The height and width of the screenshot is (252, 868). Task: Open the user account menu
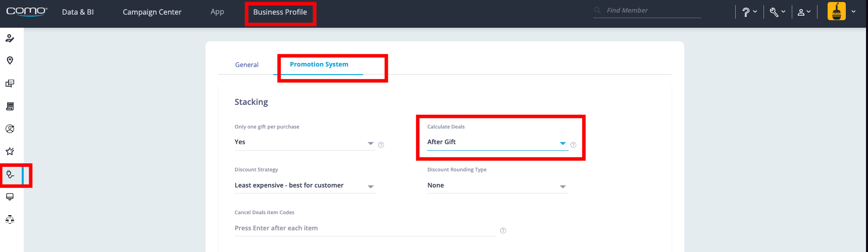(804, 12)
